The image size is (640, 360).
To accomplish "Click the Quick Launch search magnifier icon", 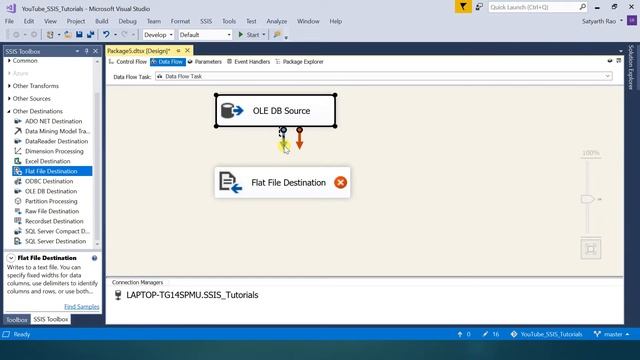I will pyautogui.click(x=582, y=7).
